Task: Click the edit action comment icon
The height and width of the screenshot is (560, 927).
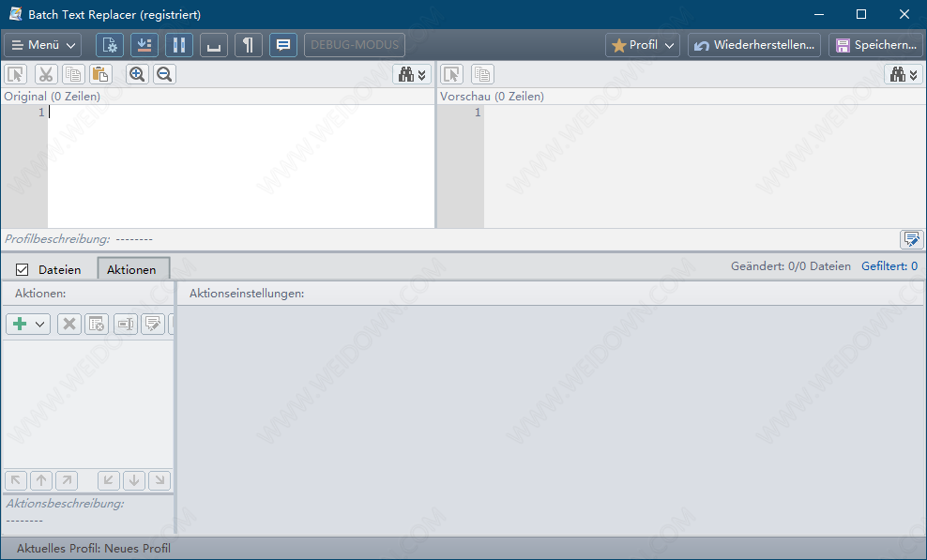Action: pyautogui.click(x=153, y=324)
